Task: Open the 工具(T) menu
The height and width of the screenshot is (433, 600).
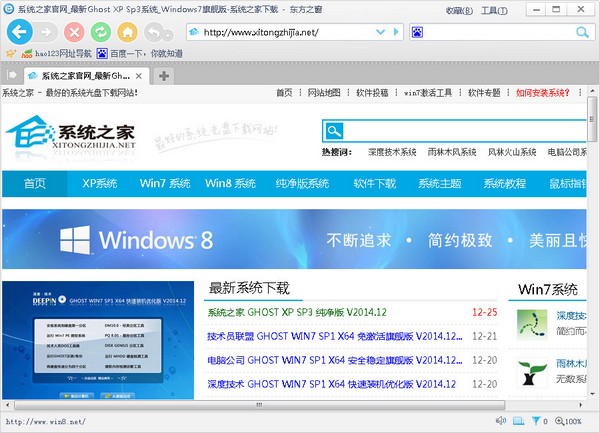Action: pos(494,11)
